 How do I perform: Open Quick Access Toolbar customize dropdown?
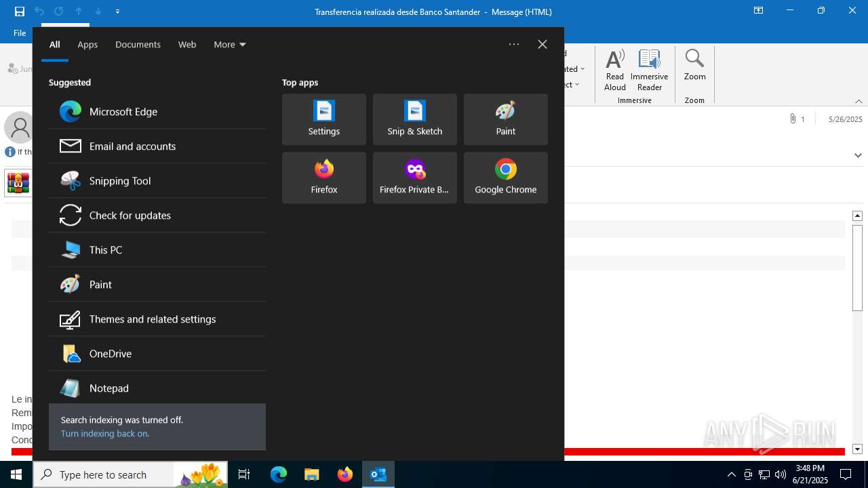click(x=117, y=12)
